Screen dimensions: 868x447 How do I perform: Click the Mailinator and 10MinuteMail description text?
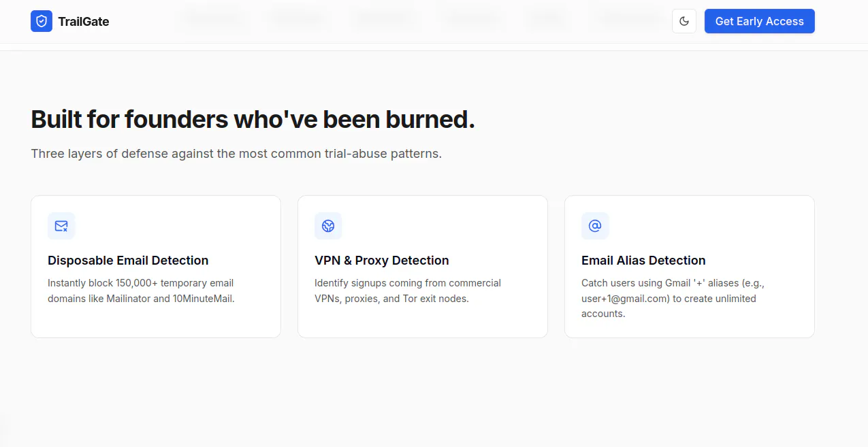click(x=141, y=291)
